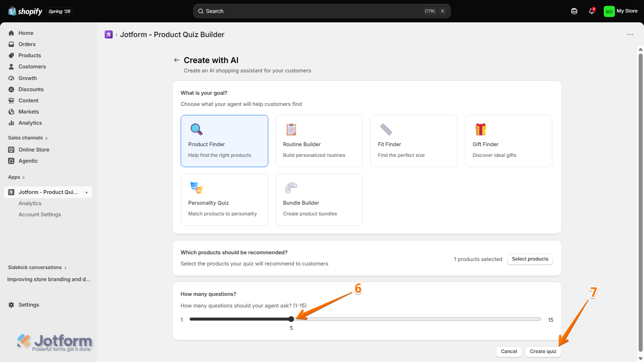644x362 pixels.
Task: Select the Fit Finder goal card
Action: pos(414,141)
